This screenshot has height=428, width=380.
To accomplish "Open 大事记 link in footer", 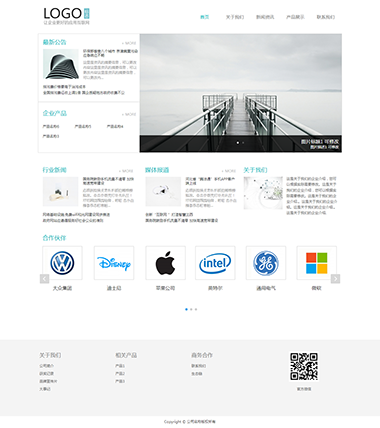I will pos(45,389).
